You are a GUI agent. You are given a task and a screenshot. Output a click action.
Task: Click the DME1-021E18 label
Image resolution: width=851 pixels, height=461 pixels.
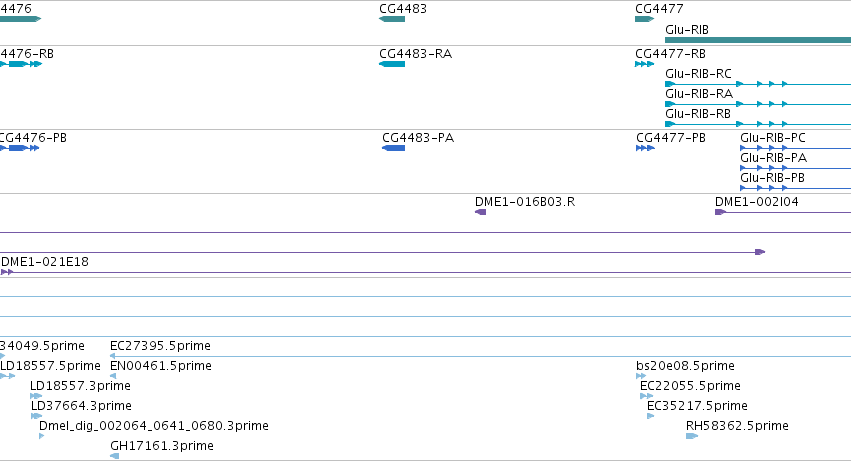(x=45, y=262)
